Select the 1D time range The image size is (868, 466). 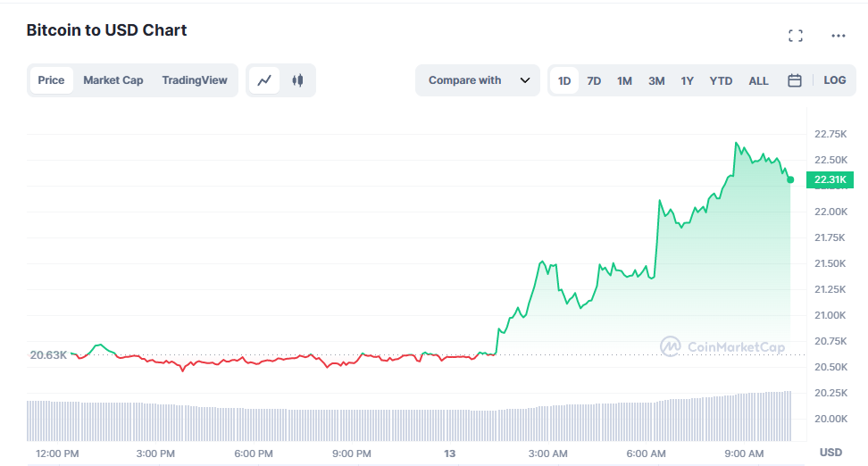pos(564,81)
